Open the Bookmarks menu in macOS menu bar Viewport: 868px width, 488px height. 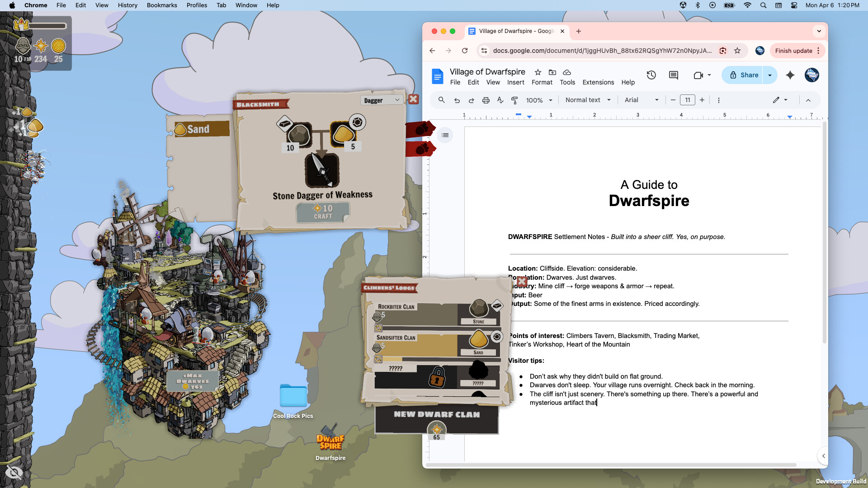(x=161, y=5)
